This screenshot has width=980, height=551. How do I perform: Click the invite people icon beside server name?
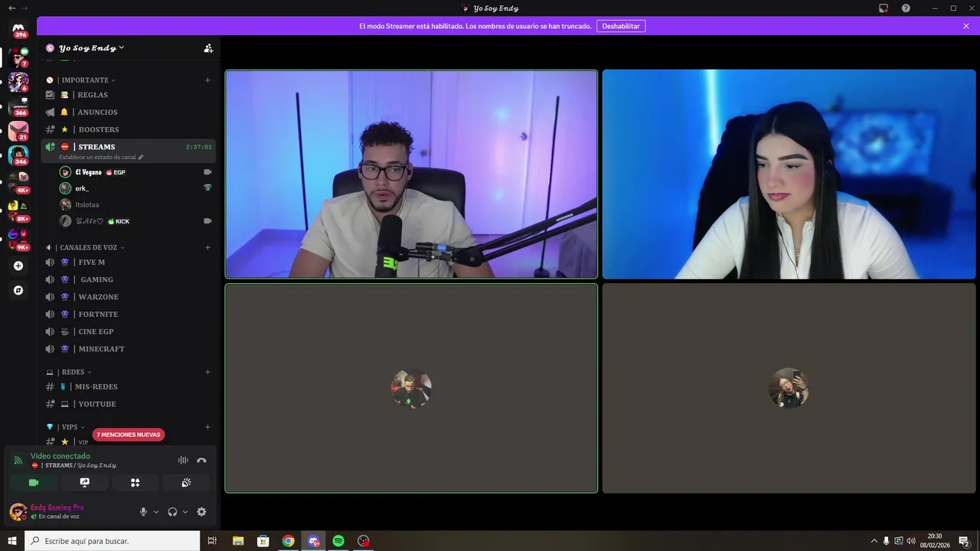click(208, 48)
